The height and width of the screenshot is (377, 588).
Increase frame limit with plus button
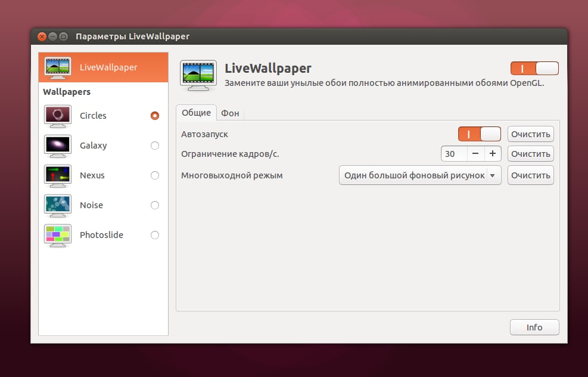point(493,153)
